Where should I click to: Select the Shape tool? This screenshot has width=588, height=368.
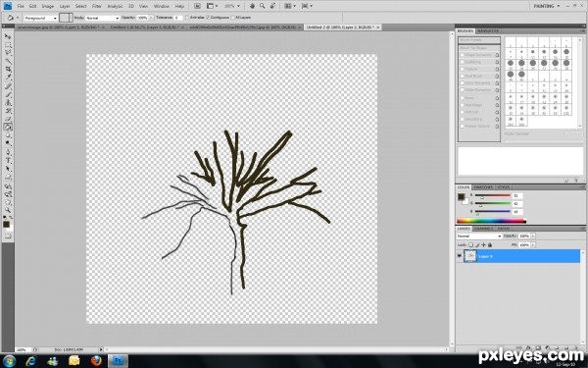pos(8,178)
